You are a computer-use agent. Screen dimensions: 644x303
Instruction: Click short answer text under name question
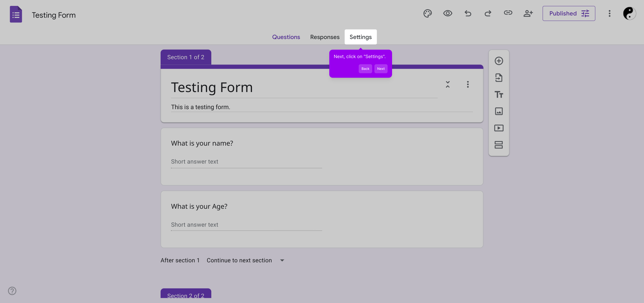(x=246, y=162)
